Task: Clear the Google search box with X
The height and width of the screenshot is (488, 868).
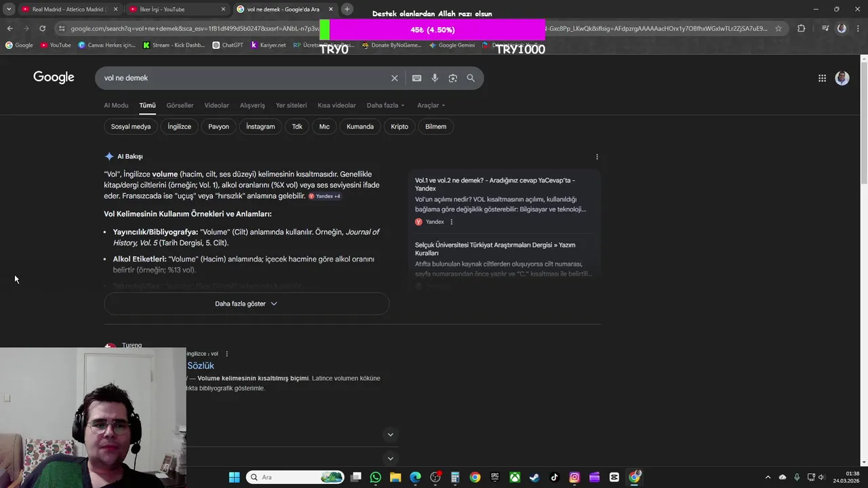Action: (394, 78)
